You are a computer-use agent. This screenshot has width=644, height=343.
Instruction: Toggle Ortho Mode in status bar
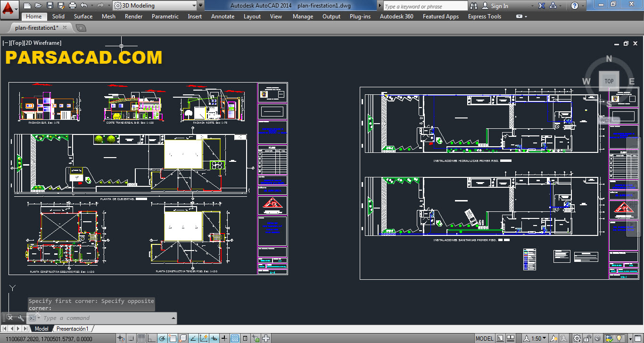click(152, 338)
